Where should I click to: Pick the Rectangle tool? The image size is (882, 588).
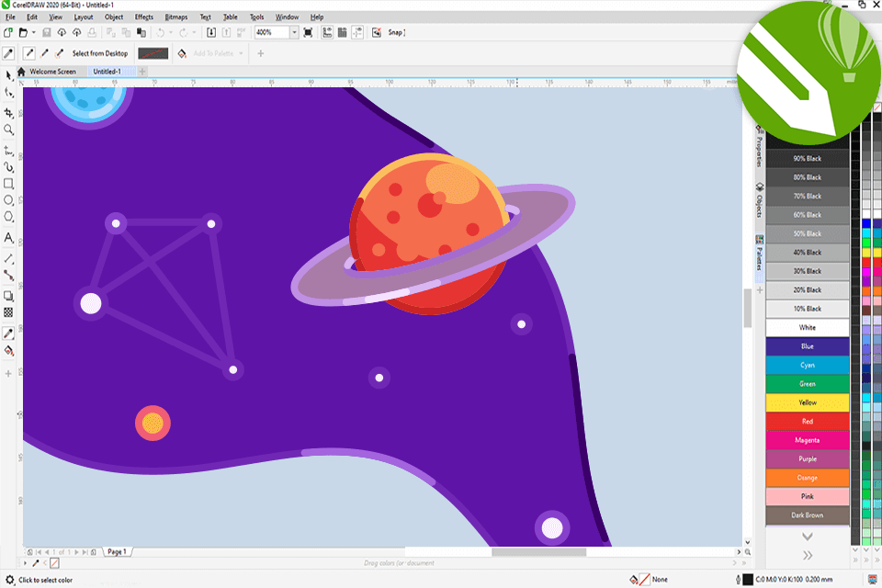(x=8, y=183)
